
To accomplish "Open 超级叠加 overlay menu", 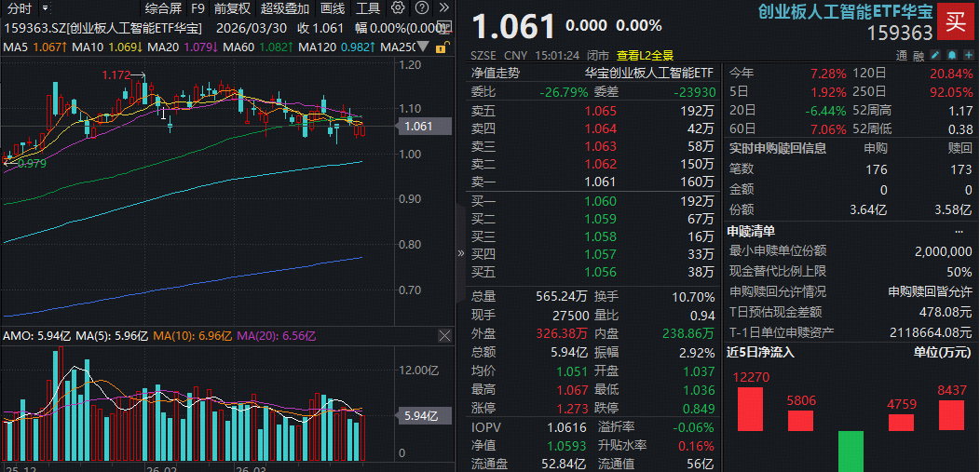I will [284, 8].
